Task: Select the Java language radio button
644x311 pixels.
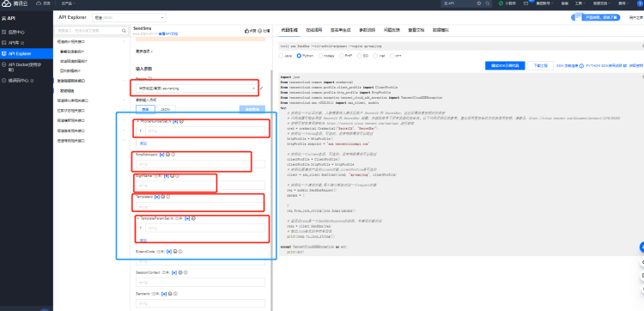Action: point(281,56)
